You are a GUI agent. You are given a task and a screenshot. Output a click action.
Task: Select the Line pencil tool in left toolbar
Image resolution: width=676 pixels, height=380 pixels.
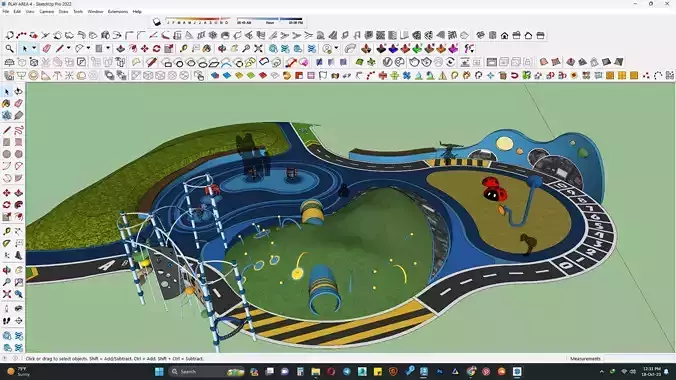pyautogui.click(x=6, y=130)
